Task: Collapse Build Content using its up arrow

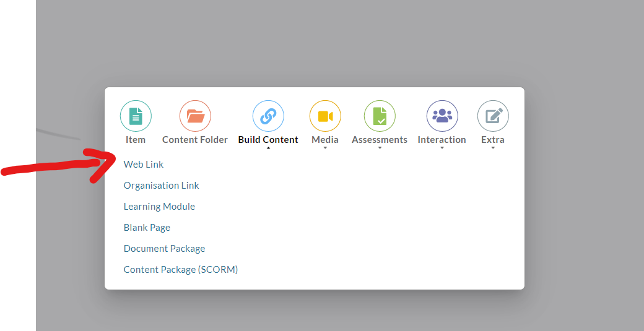Action: pyautogui.click(x=268, y=148)
